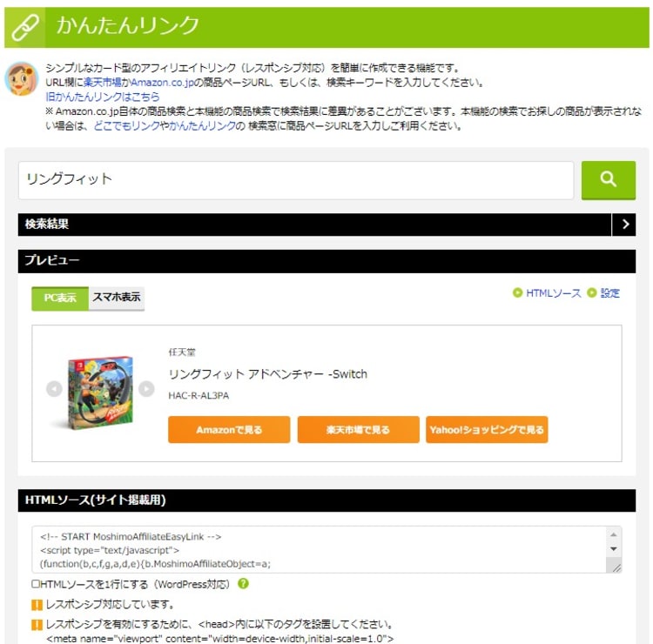
Task: Open the 旧かんたんリンクはこちら link
Action: pyautogui.click(x=103, y=97)
